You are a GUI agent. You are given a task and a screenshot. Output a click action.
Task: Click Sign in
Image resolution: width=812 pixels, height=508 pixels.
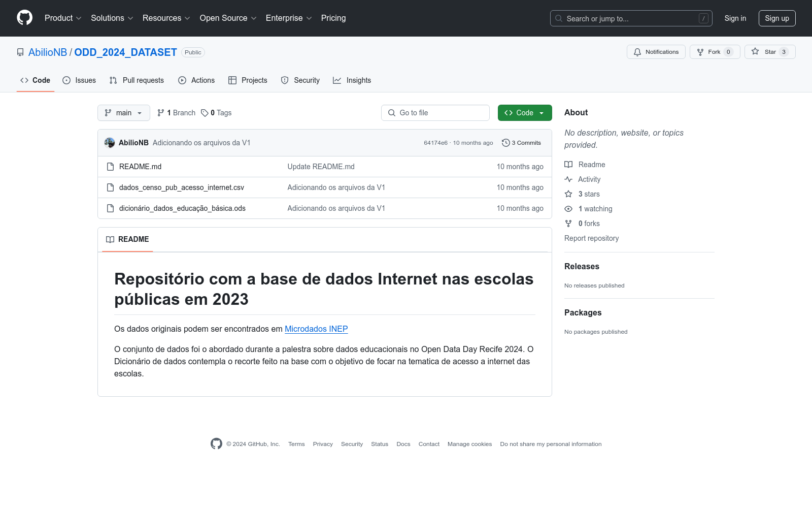click(x=735, y=18)
